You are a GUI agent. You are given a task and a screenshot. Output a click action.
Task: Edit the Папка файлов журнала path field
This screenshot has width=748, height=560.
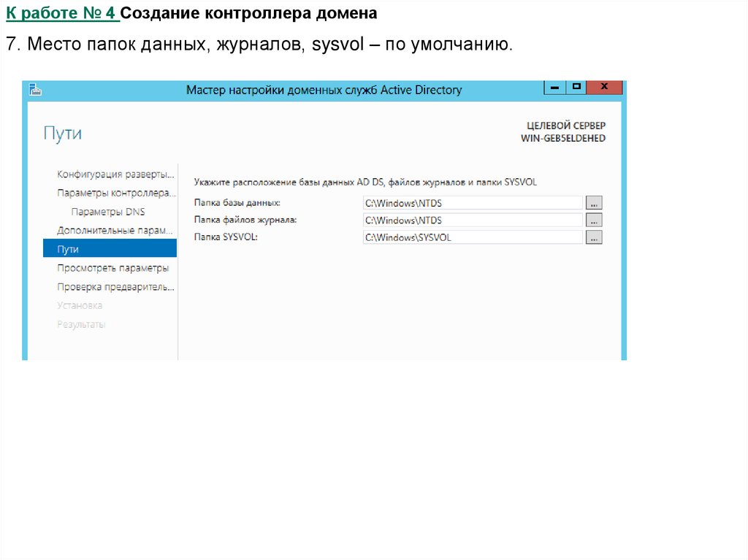click(x=473, y=220)
